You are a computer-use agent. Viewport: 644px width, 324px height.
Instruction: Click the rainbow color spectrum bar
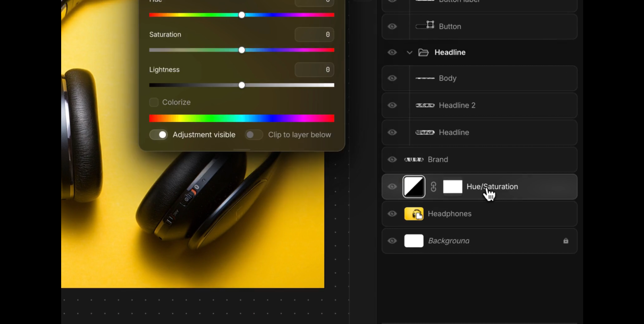242,118
